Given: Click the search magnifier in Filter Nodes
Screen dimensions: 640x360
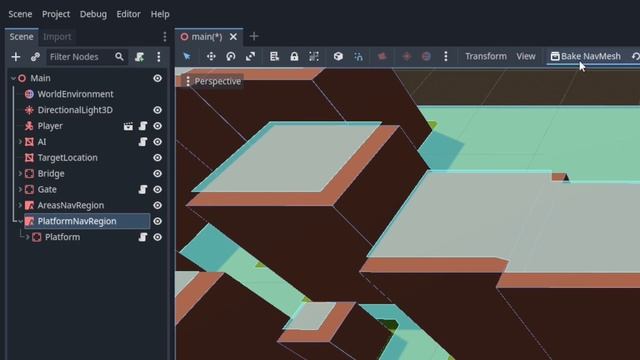Looking at the screenshot, I should click(119, 56).
